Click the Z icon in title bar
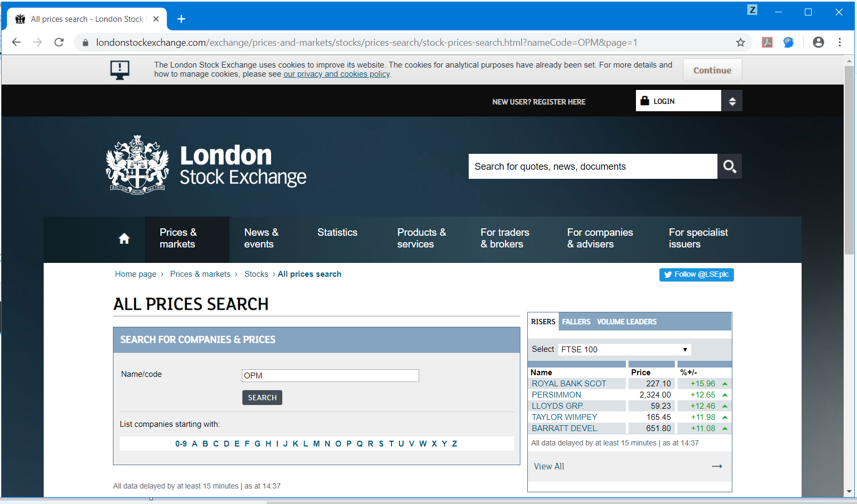This screenshot has height=504, width=857. click(x=752, y=10)
